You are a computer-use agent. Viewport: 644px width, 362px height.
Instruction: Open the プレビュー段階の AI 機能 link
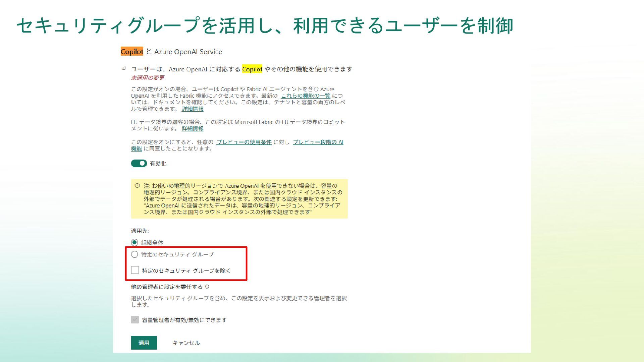point(318,142)
